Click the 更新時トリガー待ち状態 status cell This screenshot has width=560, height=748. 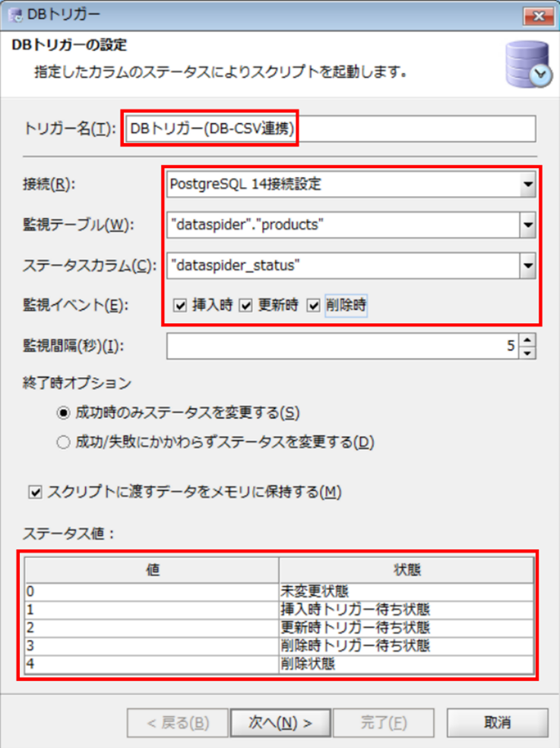tap(407, 628)
